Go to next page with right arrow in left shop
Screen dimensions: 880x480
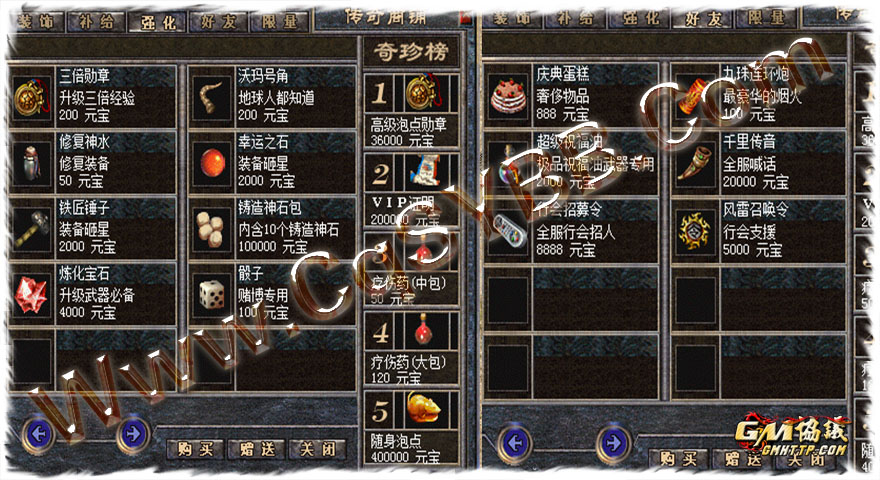click(x=133, y=433)
